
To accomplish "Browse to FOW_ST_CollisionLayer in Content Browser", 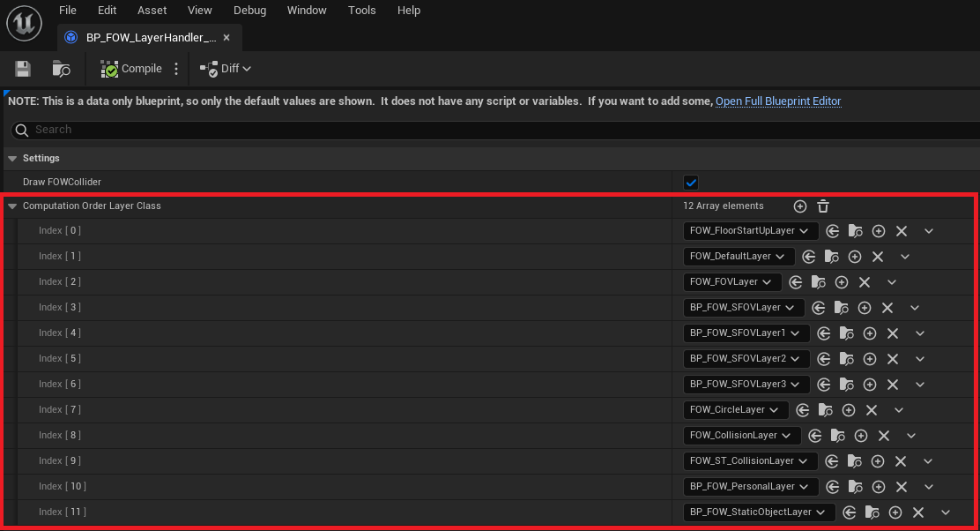I will (x=854, y=462).
